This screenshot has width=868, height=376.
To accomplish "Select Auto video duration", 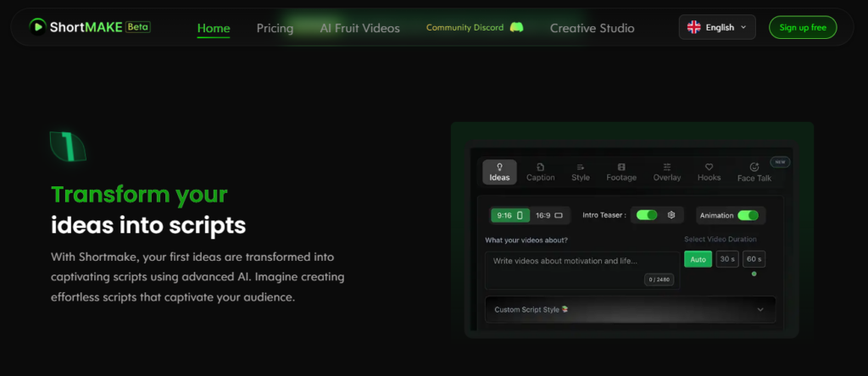I will [698, 259].
